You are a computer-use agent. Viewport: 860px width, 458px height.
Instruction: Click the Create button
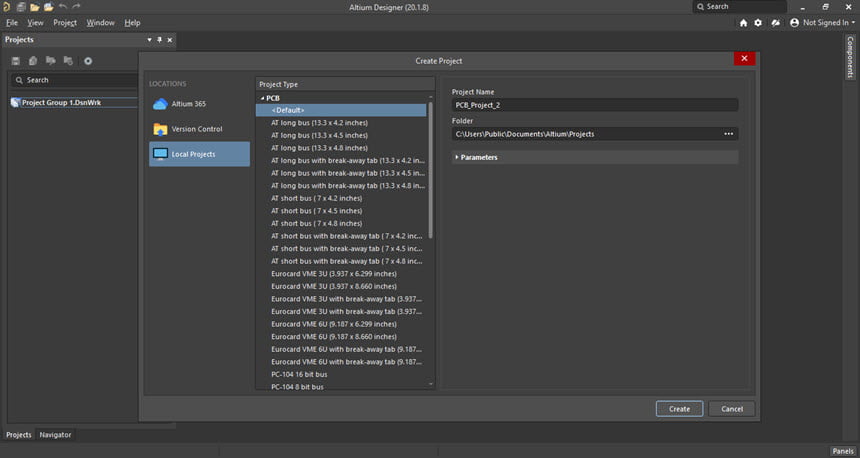tap(679, 409)
